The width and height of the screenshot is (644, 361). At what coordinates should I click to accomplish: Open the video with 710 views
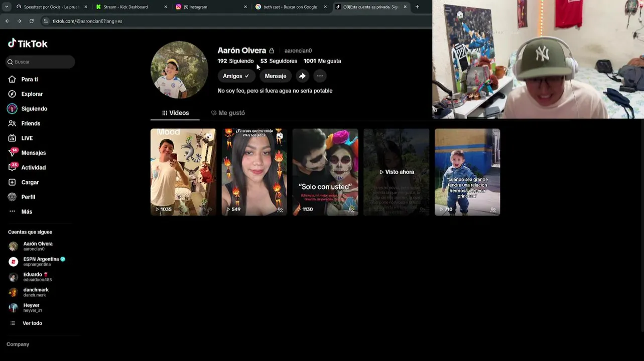(x=467, y=172)
